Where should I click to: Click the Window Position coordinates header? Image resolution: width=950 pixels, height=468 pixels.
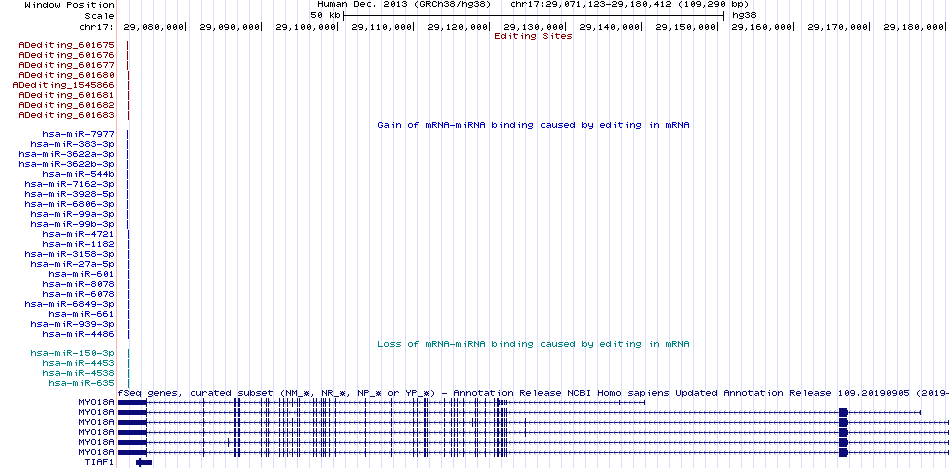click(533, 4)
